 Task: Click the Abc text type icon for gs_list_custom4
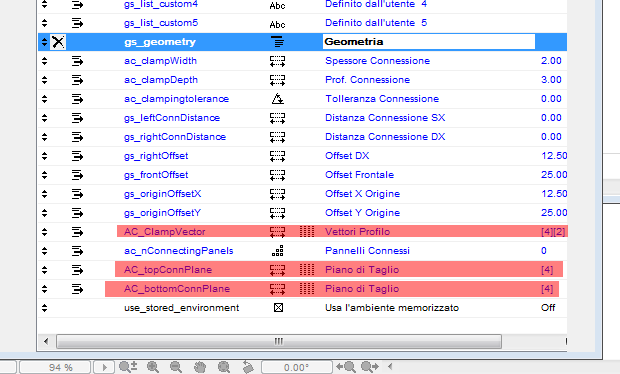click(x=278, y=6)
